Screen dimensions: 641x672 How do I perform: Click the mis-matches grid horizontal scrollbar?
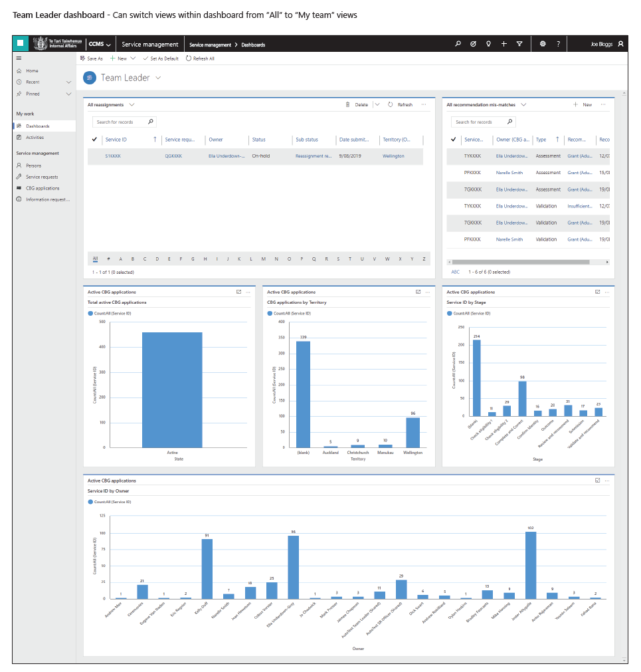pyautogui.click(x=520, y=262)
